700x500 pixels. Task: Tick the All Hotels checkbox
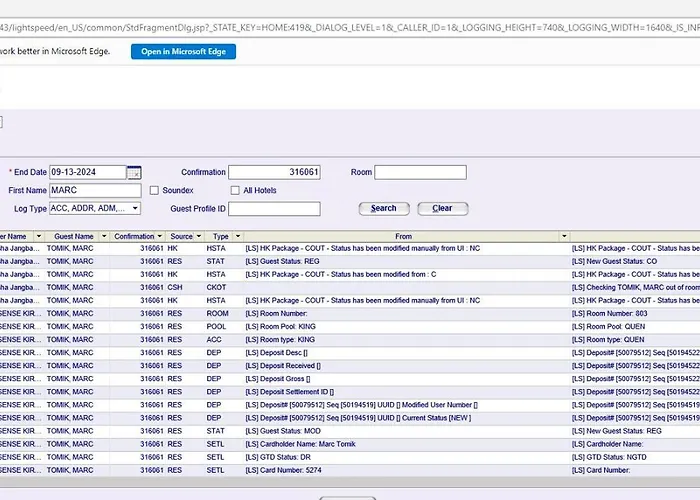235,190
